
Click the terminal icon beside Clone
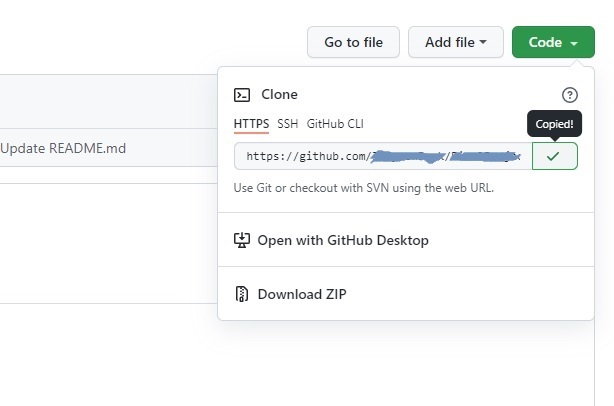coord(242,95)
